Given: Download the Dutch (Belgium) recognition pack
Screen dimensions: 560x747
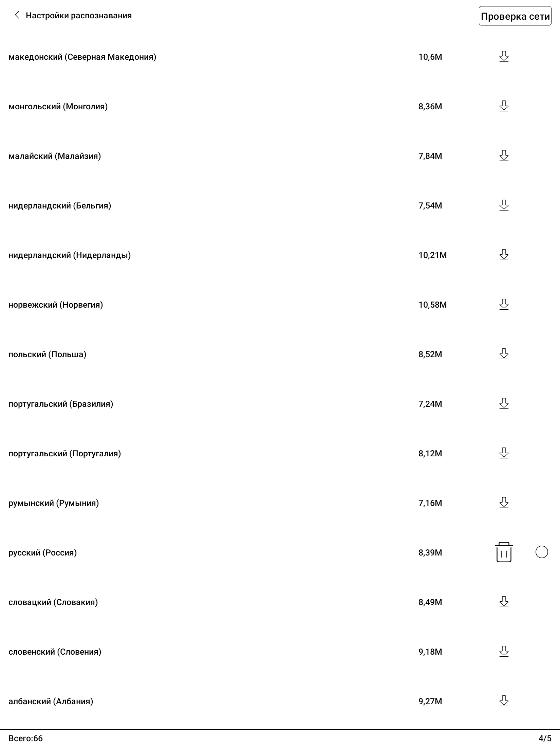Looking at the screenshot, I should tap(504, 205).
